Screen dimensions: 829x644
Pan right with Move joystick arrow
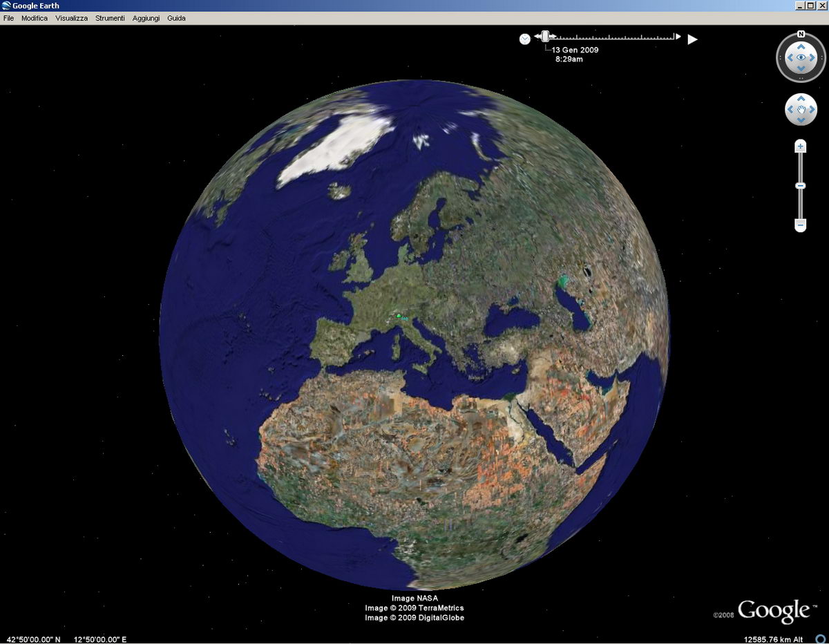(811, 110)
